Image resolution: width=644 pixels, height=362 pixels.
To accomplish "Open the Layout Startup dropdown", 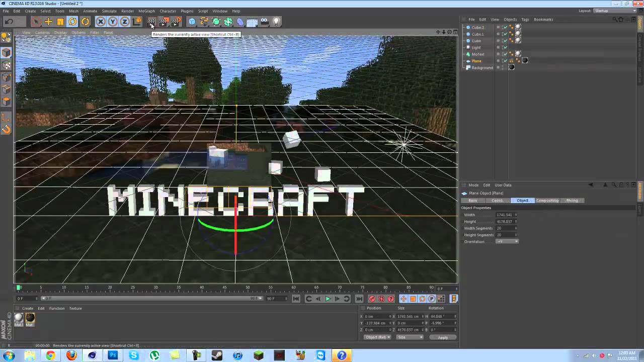I will [x=615, y=11].
